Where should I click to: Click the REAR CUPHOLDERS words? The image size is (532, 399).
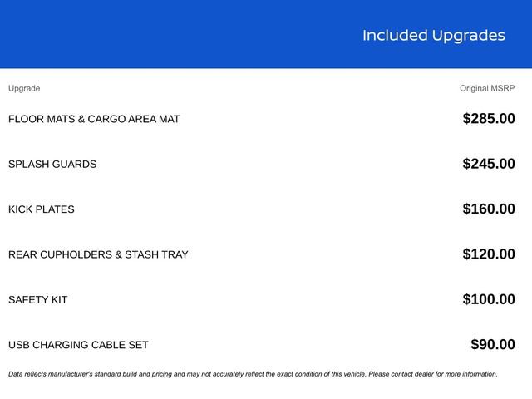(60, 254)
